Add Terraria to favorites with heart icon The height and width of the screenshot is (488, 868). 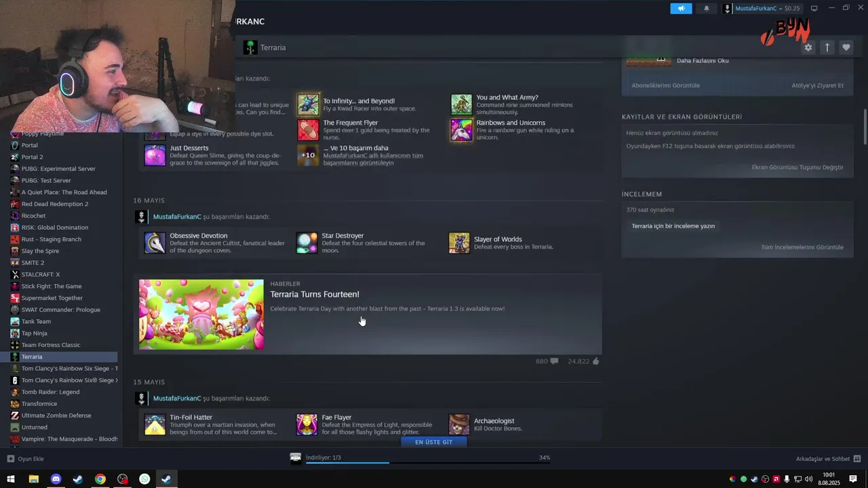(846, 47)
